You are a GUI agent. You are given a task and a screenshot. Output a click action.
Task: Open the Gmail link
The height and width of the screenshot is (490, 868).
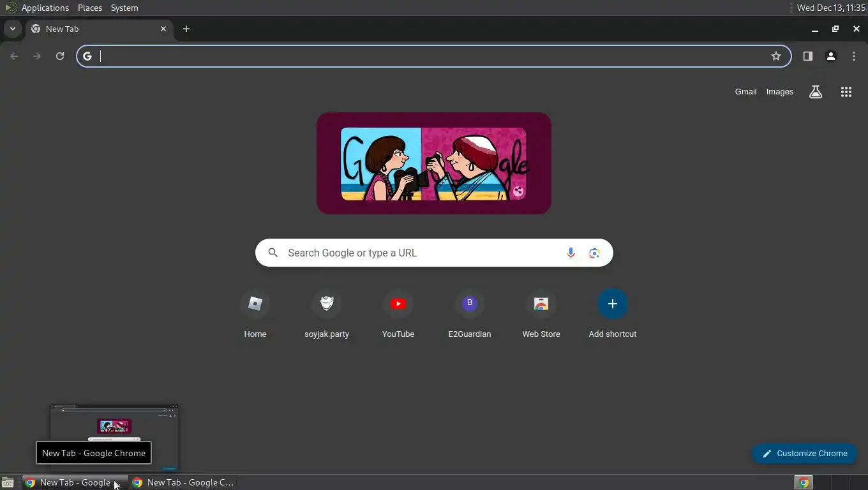coord(745,92)
